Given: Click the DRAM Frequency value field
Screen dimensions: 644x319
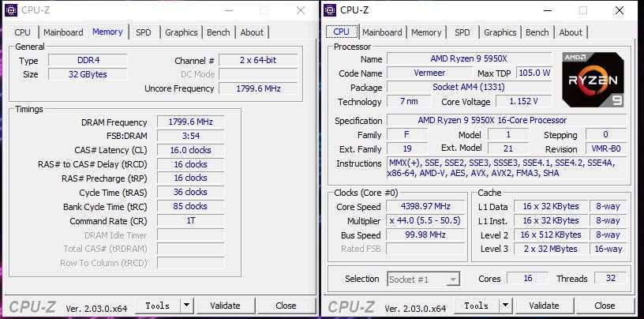Looking at the screenshot, I should pyautogui.click(x=190, y=122).
